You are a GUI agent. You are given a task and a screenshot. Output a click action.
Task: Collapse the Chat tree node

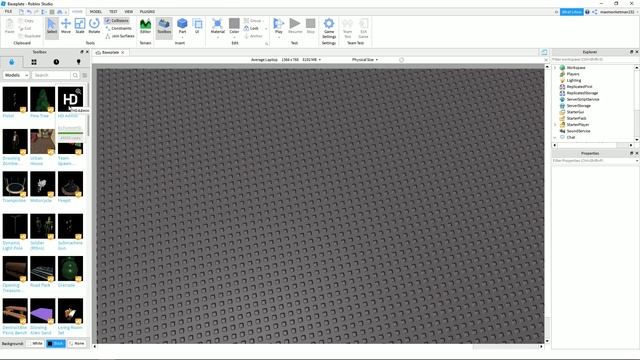pos(555,137)
